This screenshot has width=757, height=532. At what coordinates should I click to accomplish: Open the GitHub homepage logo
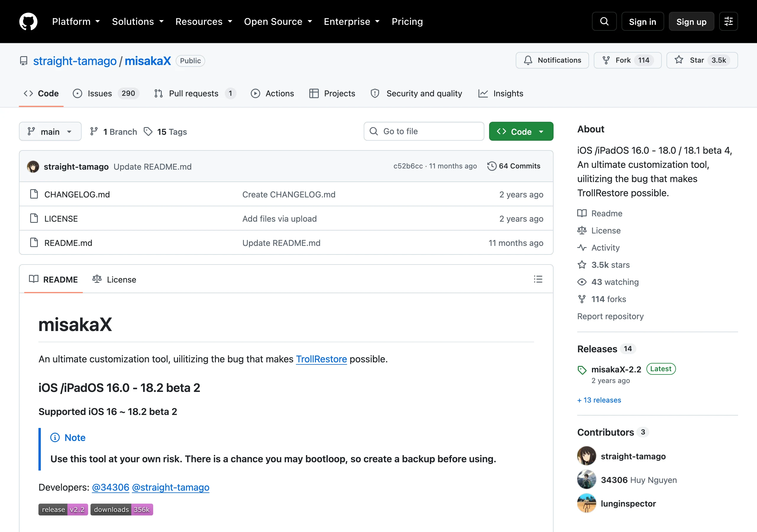pos(28,21)
